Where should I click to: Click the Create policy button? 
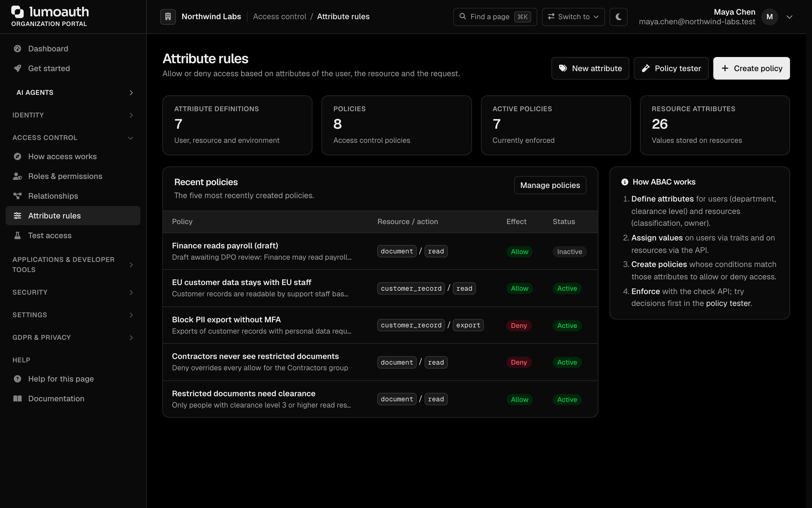(751, 68)
